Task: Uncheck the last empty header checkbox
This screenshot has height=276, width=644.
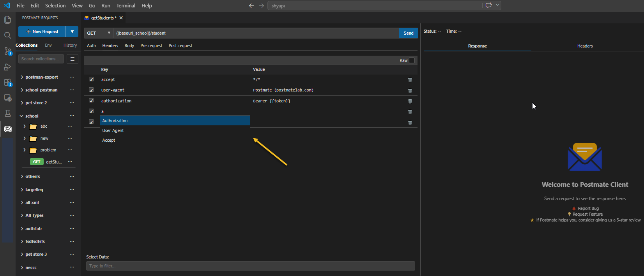Action: coord(91,122)
